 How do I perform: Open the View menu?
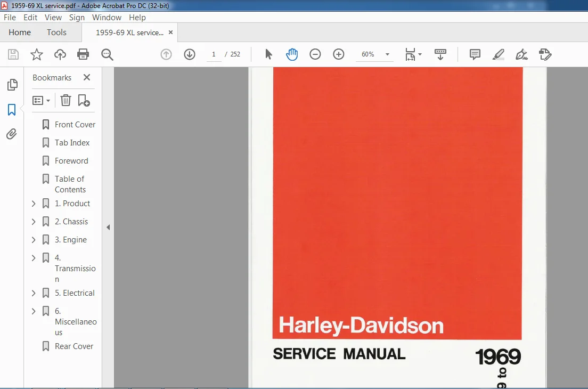(x=53, y=18)
